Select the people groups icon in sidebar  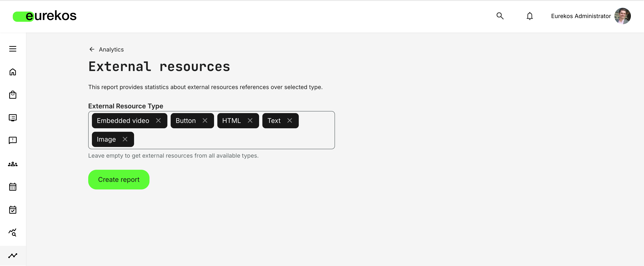point(13,164)
